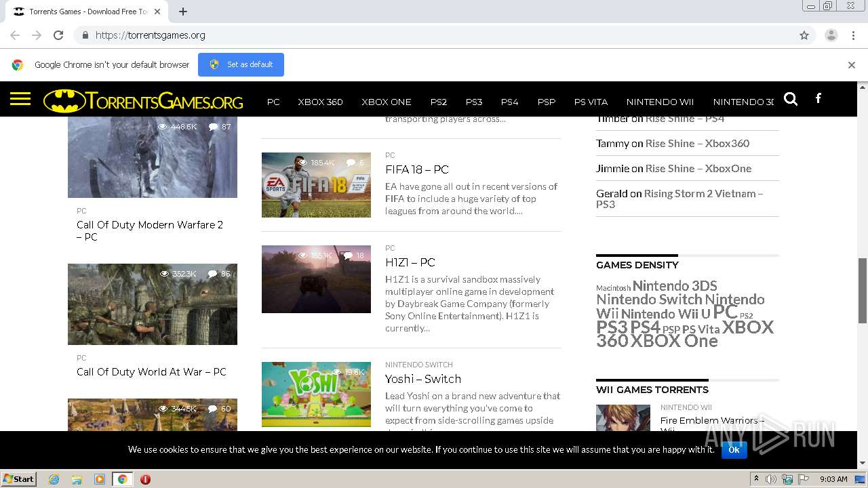Screen dimensions: 868x488
Task: Open Internet Explorer from taskbar
Action: coord(54,479)
